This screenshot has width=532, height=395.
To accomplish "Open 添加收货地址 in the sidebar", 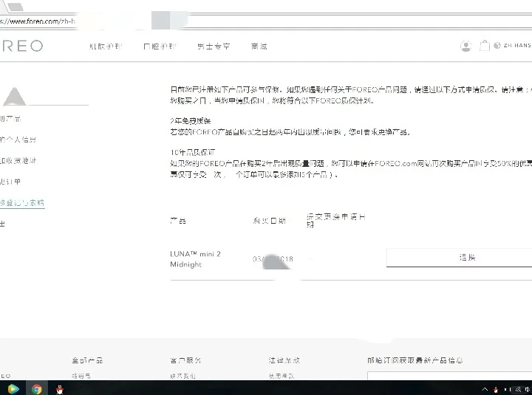I will pyautogui.click(x=18, y=161).
